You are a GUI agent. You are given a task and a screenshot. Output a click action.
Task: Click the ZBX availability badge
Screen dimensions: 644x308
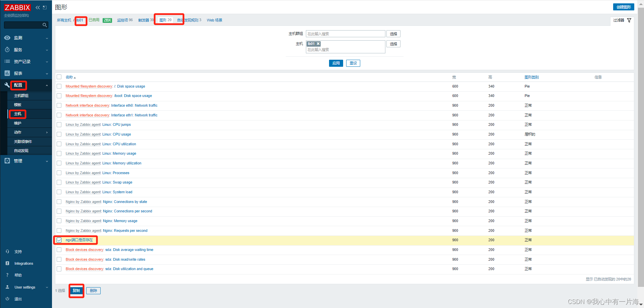click(107, 20)
